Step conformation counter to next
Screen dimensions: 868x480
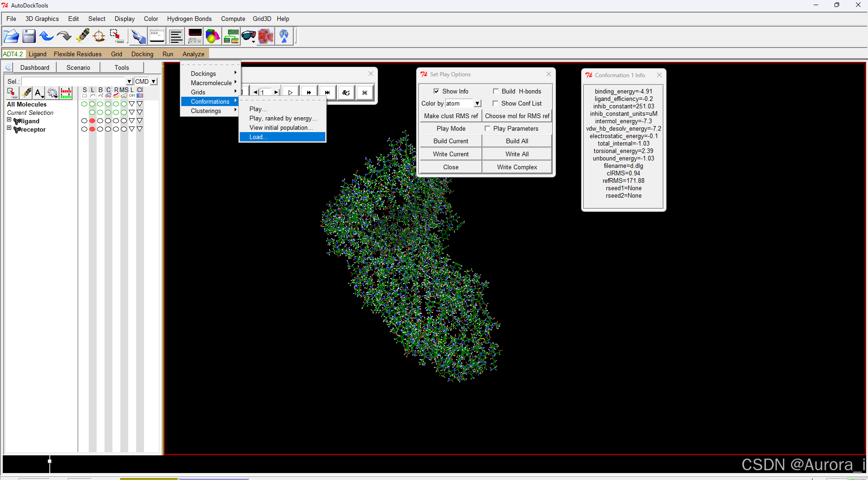(x=276, y=92)
